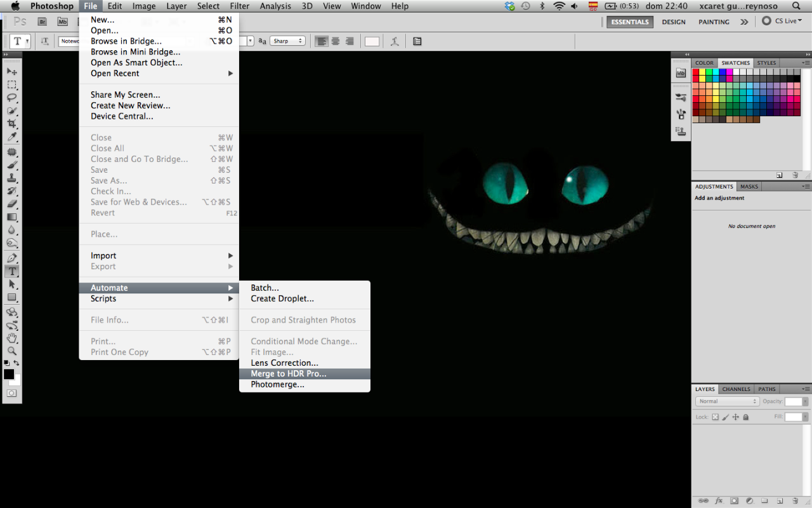Viewport: 812px width, 508px height.
Task: Click Photomerge in the Automate submenu
Action: 304,384
